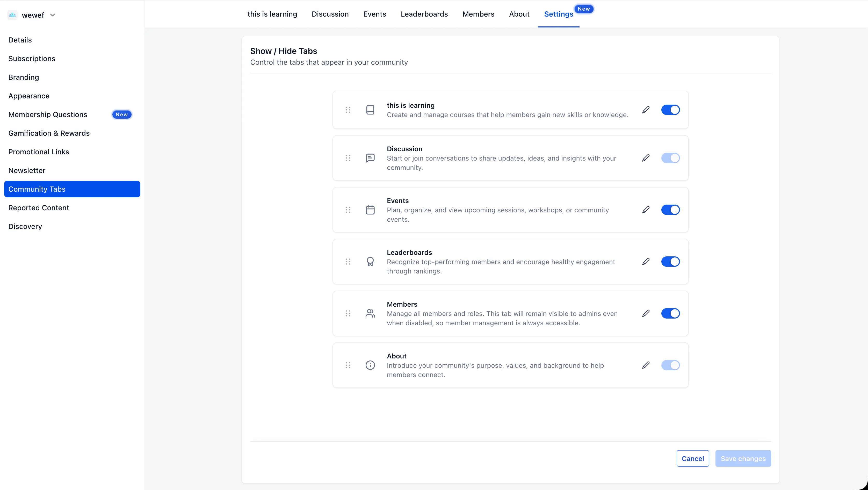Image resolution: width=868 pixels, height=490 pixels.
Task: Switch to the Discussion top tab
Action: [330, 14]
